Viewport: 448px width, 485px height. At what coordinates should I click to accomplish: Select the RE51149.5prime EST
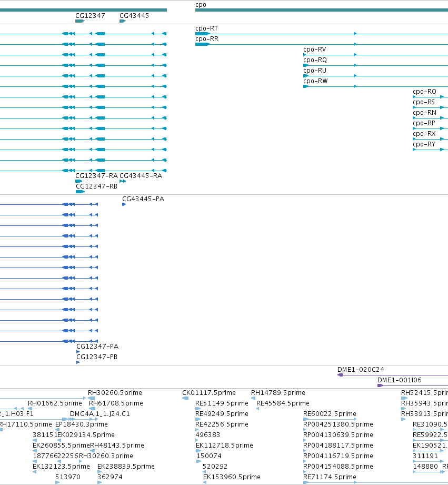222,403
